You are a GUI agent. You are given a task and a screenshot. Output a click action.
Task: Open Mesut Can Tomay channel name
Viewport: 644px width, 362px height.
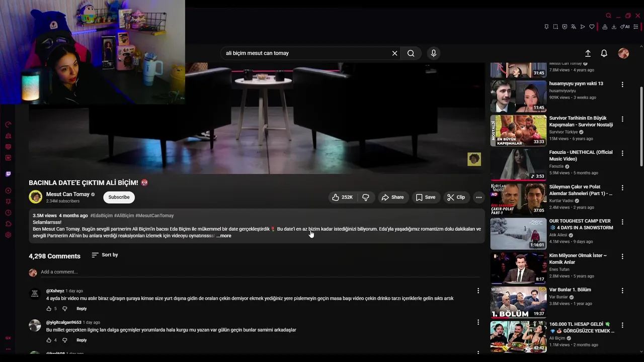click(67, 194)
